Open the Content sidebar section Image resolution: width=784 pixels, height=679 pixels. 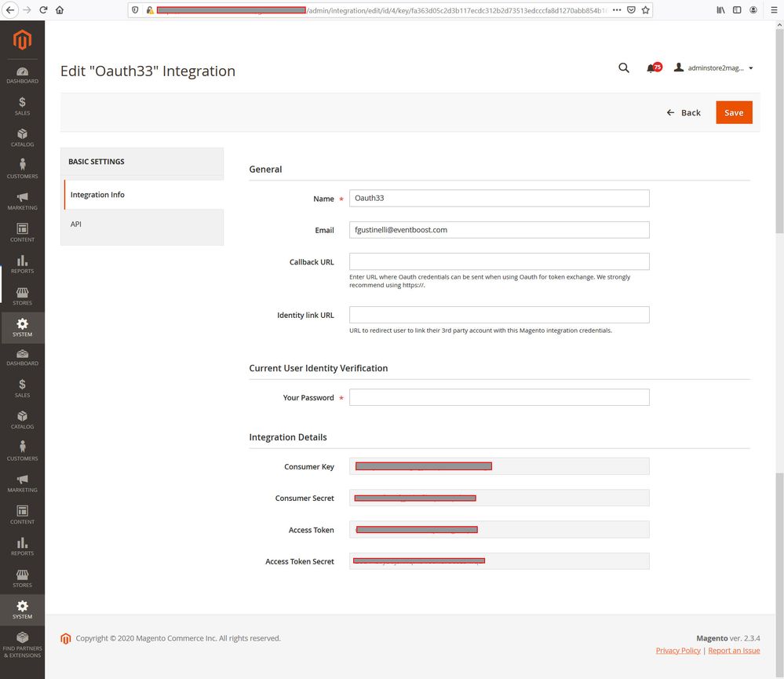click(x=22, y=232)
